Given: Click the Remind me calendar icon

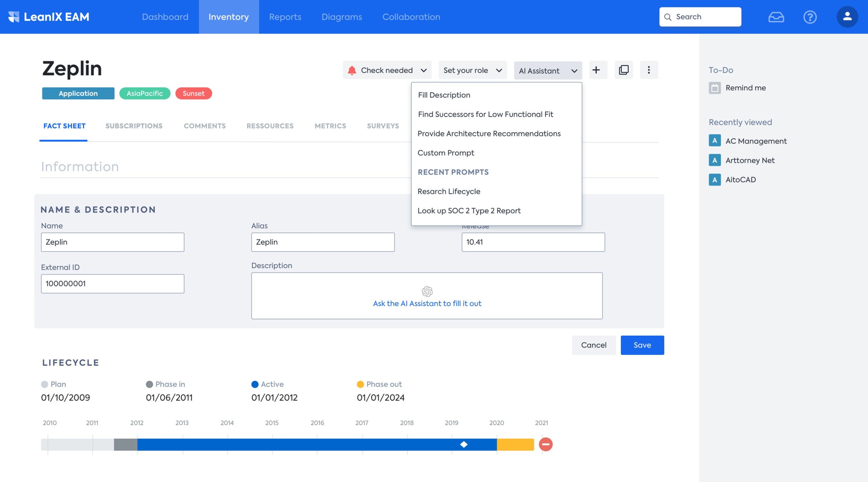Looking at the screenshot, I should click(x=714, y=88).
